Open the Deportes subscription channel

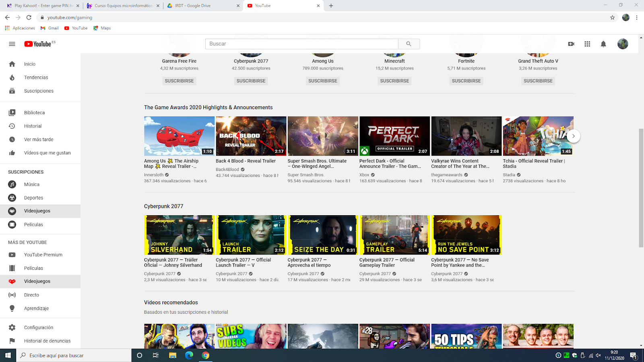[x=40, y=198]
